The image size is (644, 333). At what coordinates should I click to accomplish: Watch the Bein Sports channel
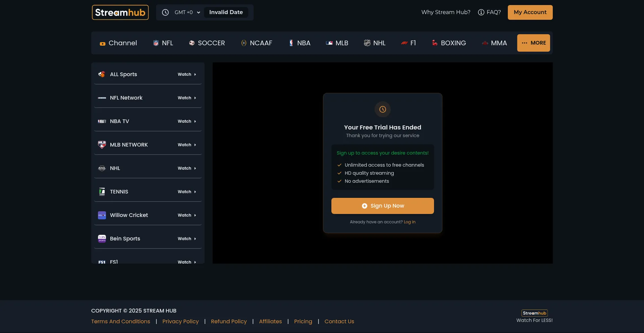coord(187,239)
